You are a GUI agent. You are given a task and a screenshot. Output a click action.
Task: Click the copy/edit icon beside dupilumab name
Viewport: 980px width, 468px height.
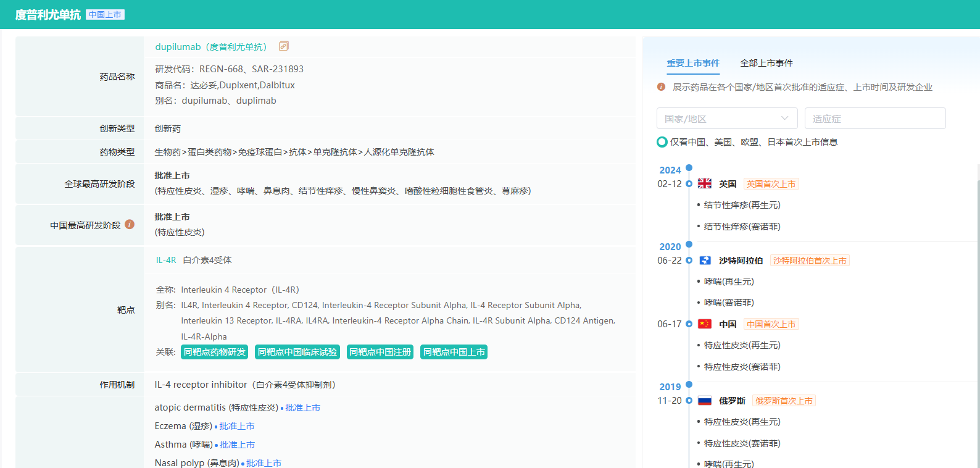pyautogui.click(x=284, y=46)
